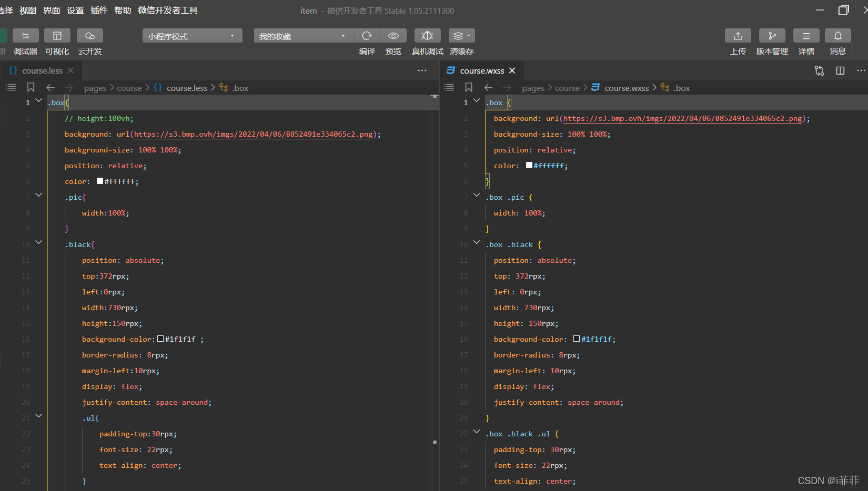Image resolution: width=868 pixels, height=491 pixels.
Task: Toggle outline list icon in right editor
Action: [x=449, y=87]
